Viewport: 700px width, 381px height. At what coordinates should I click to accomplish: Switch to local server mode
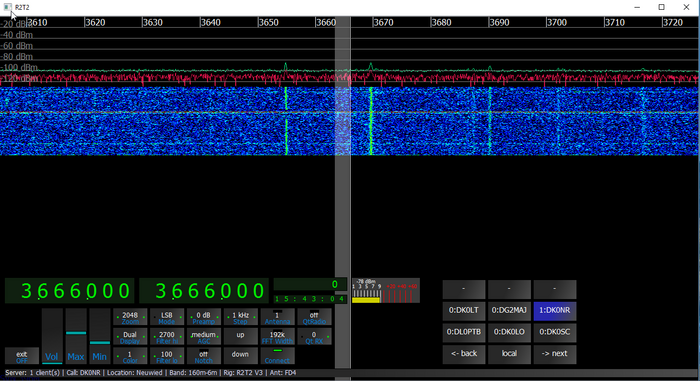[x=509, y=354]
